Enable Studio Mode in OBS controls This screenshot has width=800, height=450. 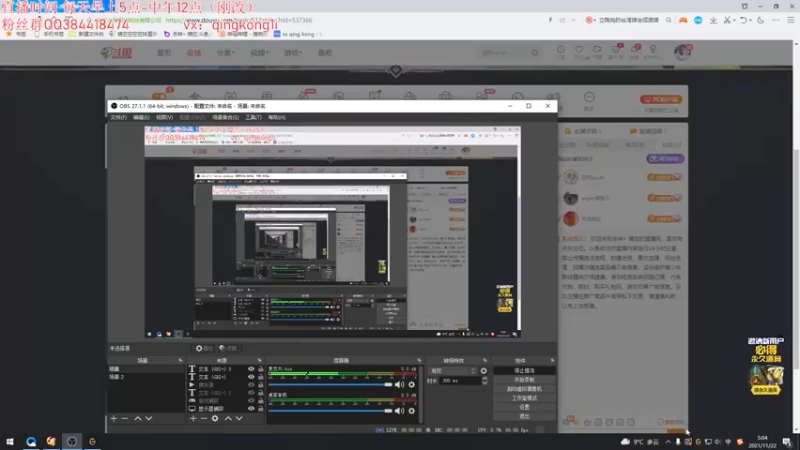tap(524, 398)
